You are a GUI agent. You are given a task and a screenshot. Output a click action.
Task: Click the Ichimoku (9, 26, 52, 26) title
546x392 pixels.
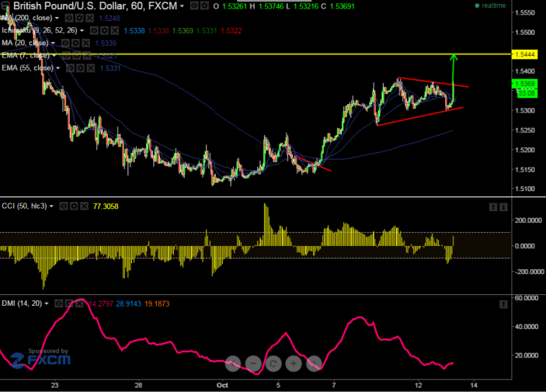pyautogui.click(x=40, y=30)
